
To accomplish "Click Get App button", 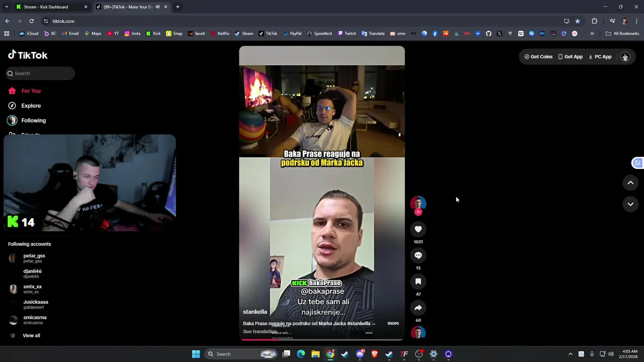I will tap(571, 57).
